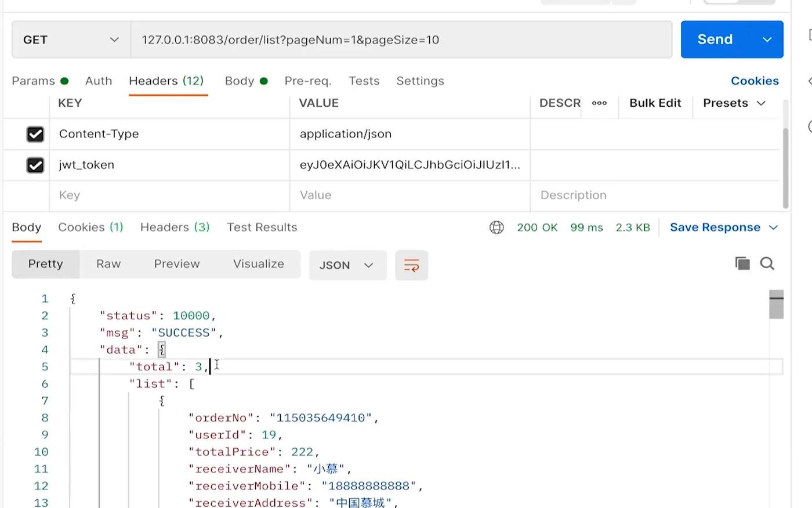
Task: Copy the response body with copy icon
Action: tap(742, 264)
